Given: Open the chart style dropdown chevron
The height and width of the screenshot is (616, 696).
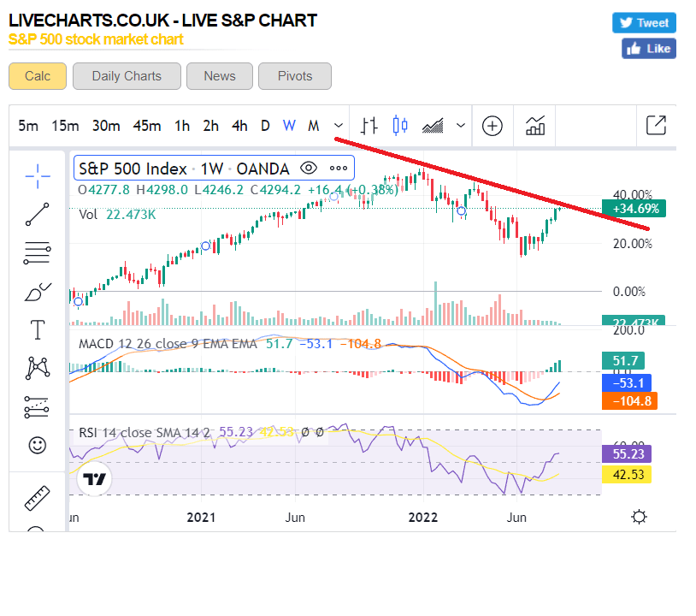Looking at the screenshot, I should (x=460, y=126).
